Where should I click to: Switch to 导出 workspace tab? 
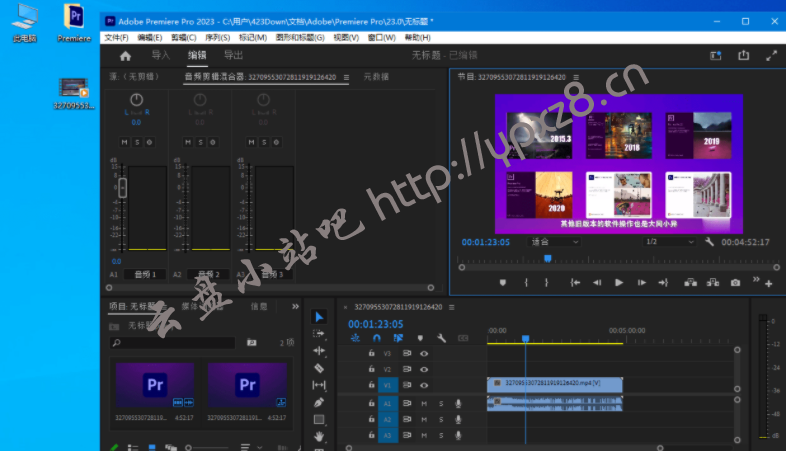point(234,55)
